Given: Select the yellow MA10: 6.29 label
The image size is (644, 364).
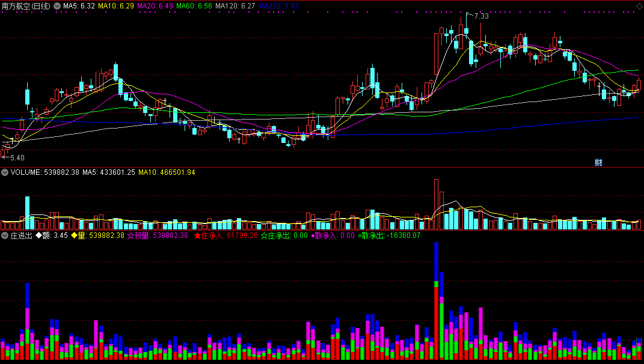Looking at the screenshot, I should coord(116,6).
